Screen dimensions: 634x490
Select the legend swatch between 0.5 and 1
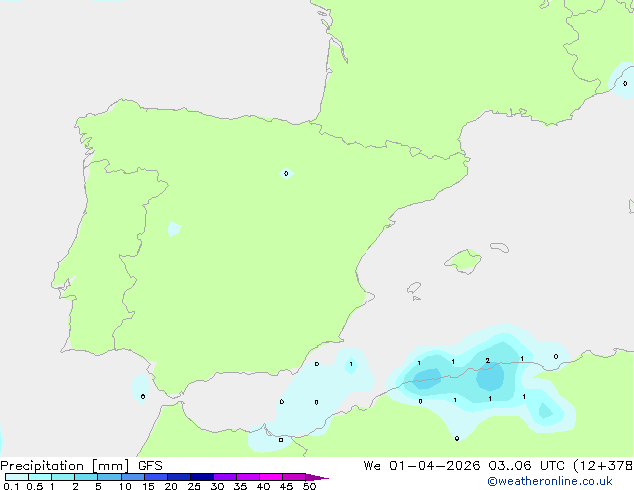[x=40, y=477]
